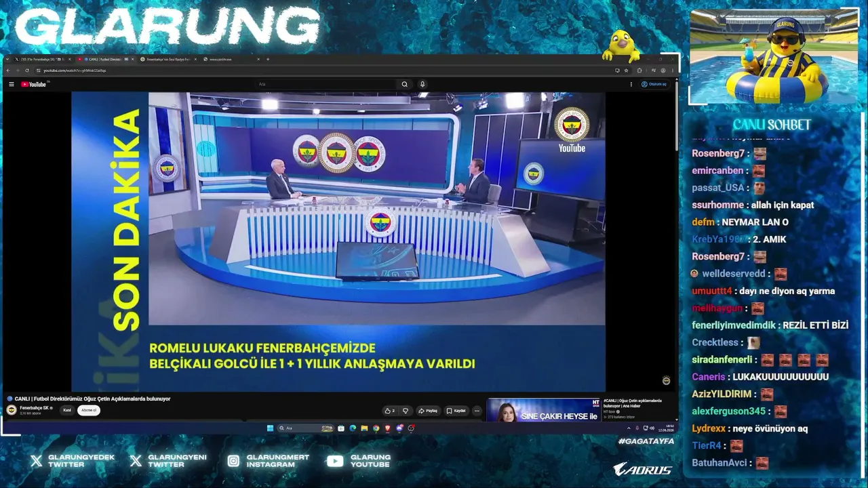
Task: Open Microsoft Edge from the taskbar
Action: tap(353, 428)
